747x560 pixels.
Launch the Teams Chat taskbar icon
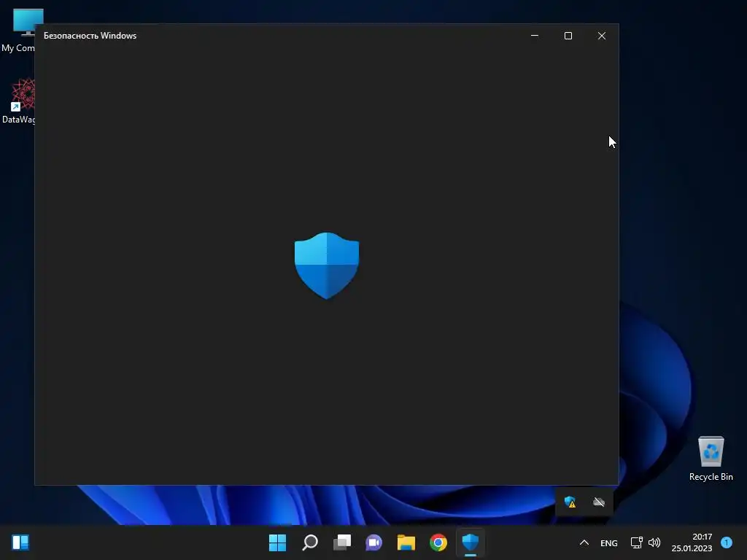[374, 542]
